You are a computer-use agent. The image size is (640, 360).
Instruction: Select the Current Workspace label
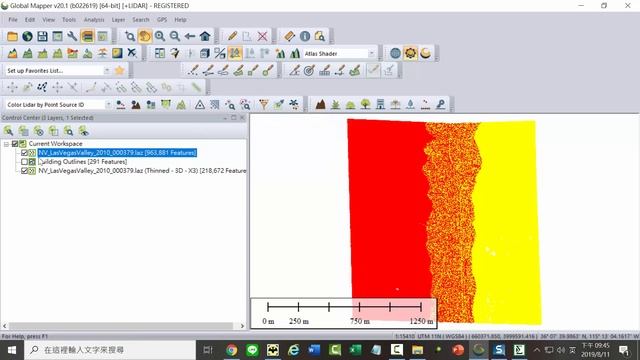[x=56, y=144]
